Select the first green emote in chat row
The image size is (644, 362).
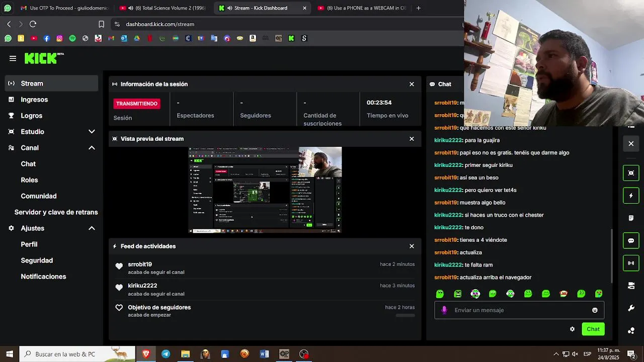tap(440, 294)
